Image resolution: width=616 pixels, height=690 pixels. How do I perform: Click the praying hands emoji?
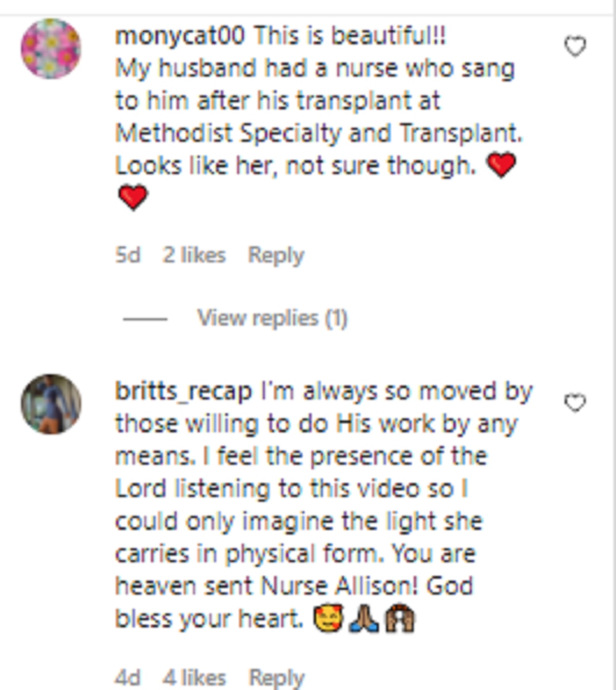(364, 619)
